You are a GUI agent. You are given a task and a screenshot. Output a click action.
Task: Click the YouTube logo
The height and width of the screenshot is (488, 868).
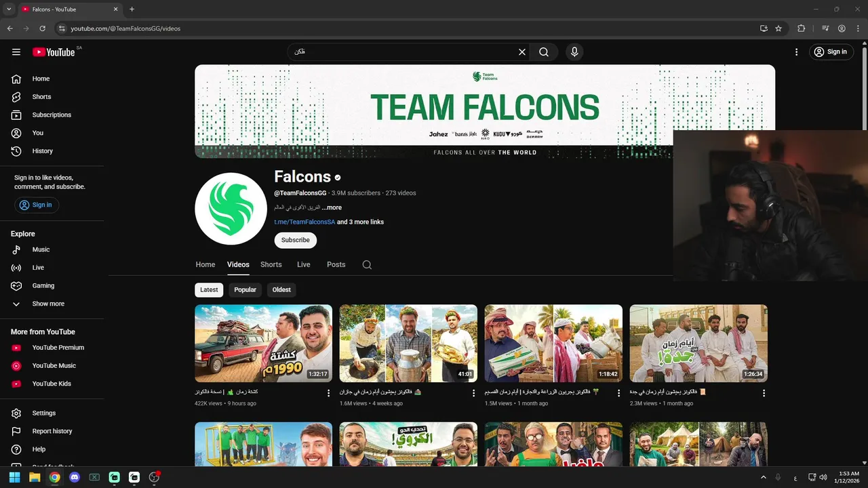coord(54,52)
